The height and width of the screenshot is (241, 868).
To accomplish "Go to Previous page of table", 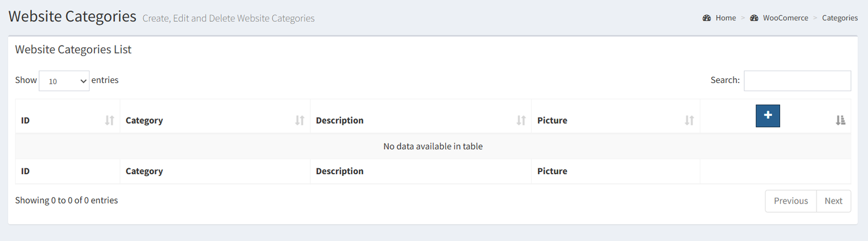I will [x=790, y=201].
